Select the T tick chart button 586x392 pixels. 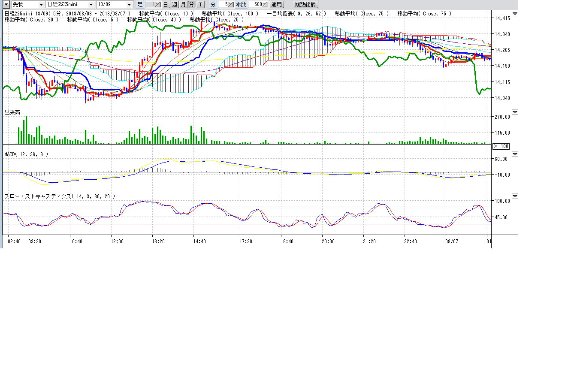[x=200, y=4]
